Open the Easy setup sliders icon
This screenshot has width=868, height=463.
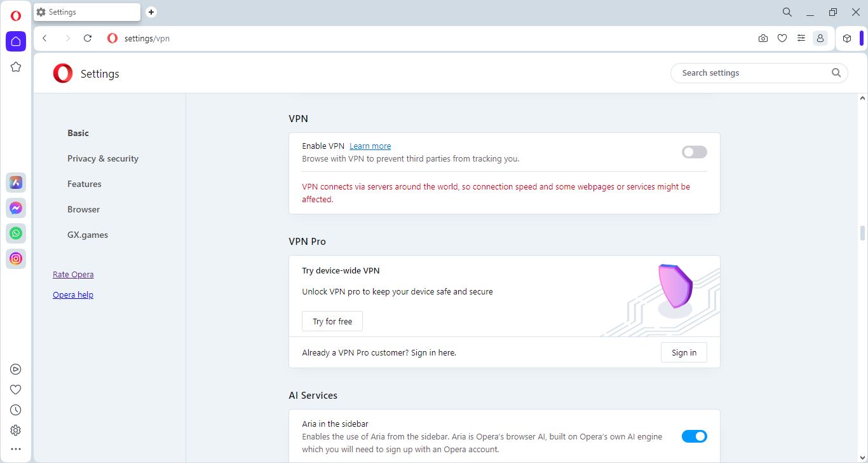[801, 38]
